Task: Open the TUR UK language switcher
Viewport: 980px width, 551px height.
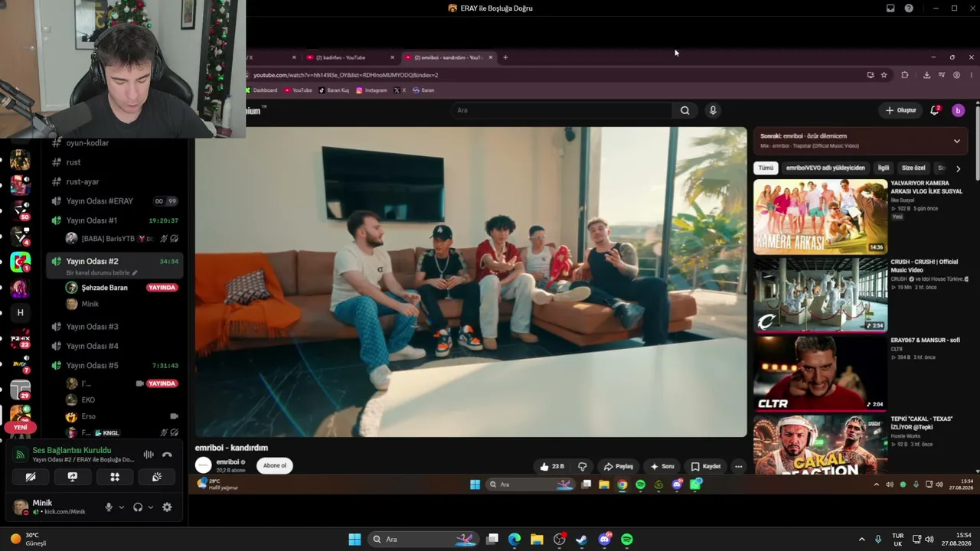Action: pos(897,540)
